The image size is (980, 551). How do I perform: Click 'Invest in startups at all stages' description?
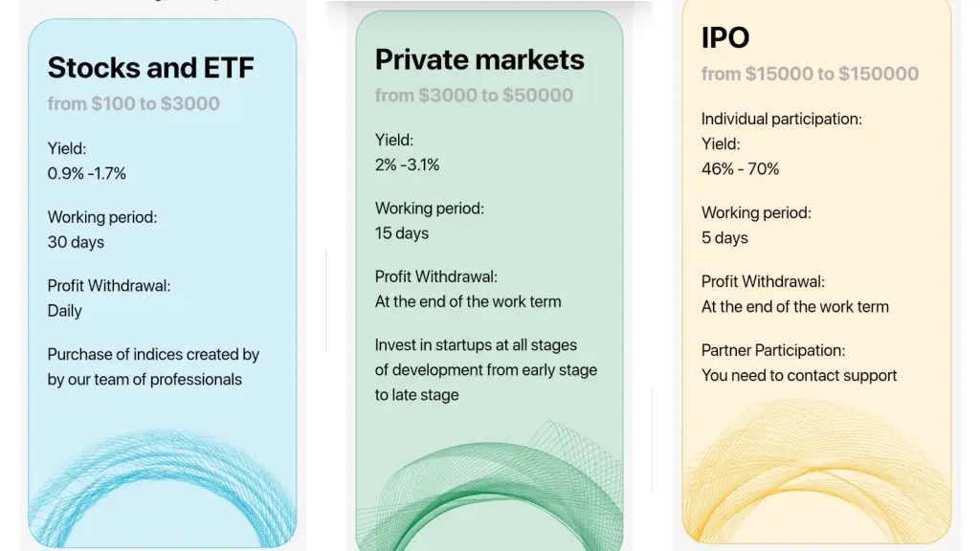[476, 344]
